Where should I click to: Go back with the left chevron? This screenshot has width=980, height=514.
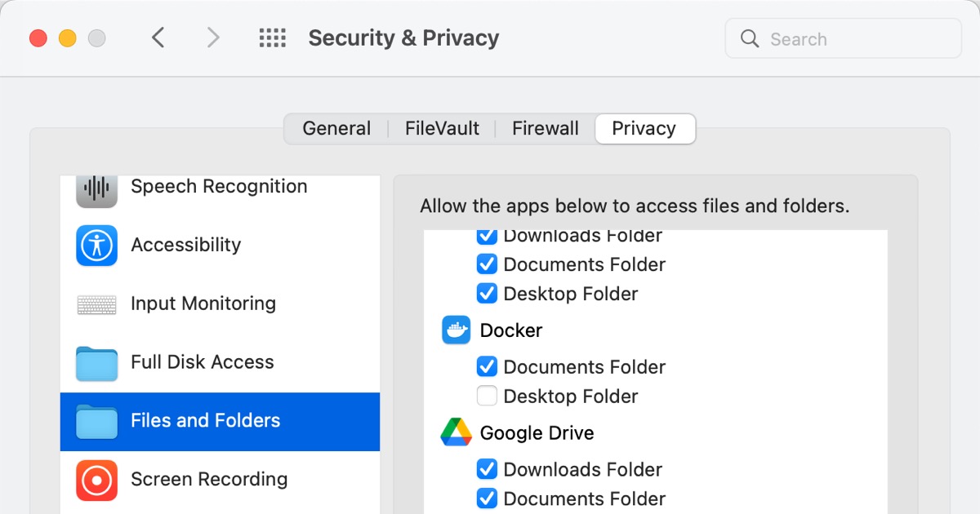coord(158,38)
